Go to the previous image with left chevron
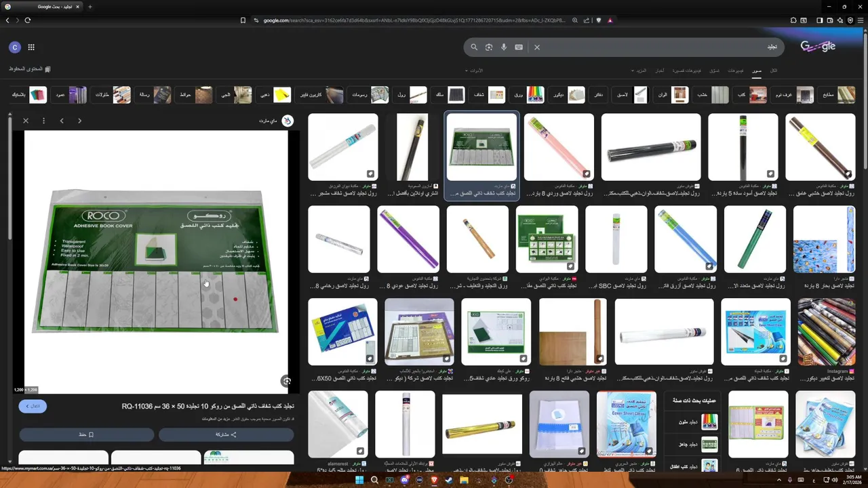This screenshot has height=488, width=868. pos(62,121)
